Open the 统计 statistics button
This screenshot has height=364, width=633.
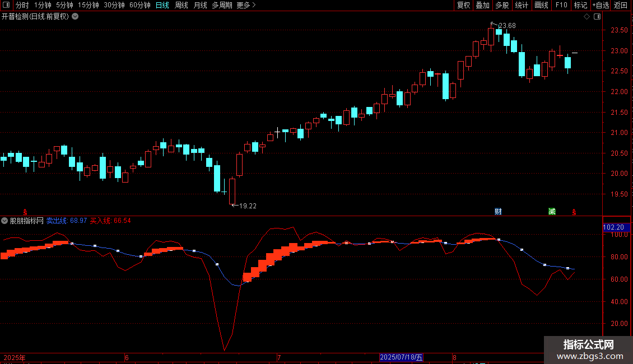[522, 5]
